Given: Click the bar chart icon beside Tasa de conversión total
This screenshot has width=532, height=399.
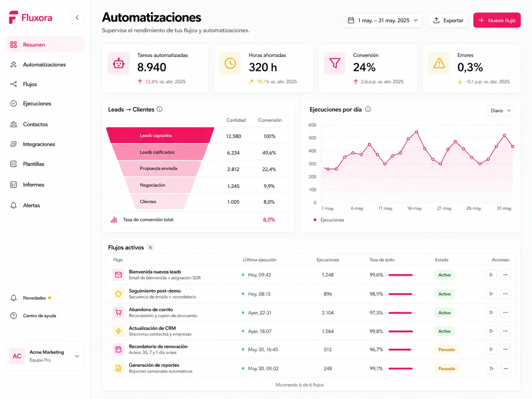Looking at the screenshot, I should point(114,220).
